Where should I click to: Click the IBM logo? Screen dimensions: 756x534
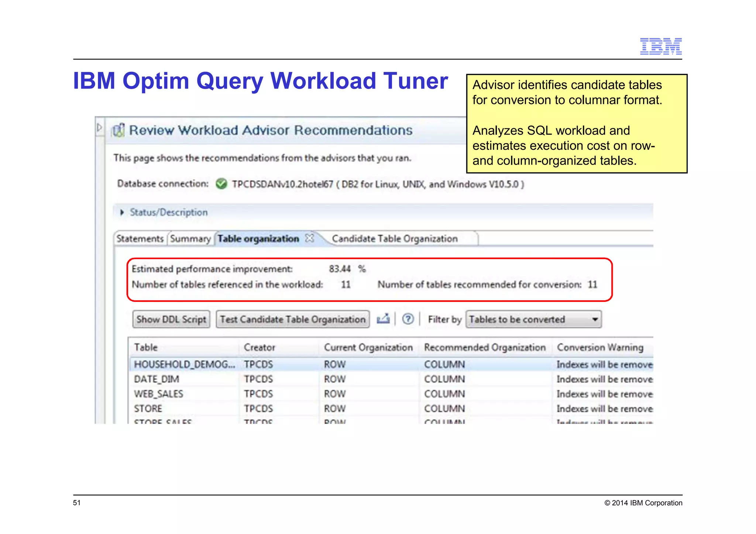(661, 46)
